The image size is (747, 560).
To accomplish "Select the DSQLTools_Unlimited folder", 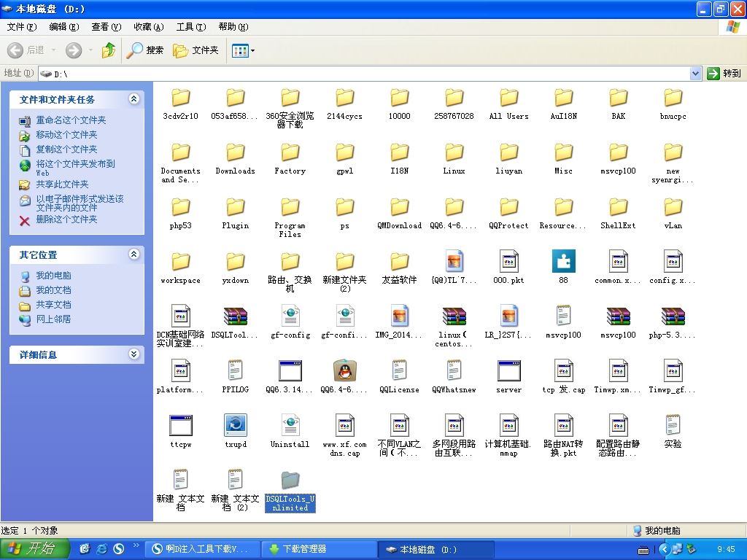I will pyautogui.click(x=290, y=492).
